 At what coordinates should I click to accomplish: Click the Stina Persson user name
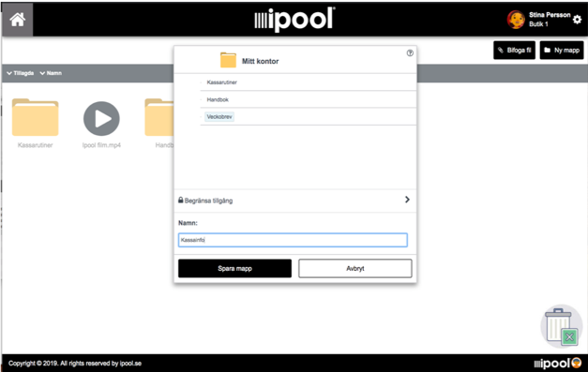[x=550, y=15]
